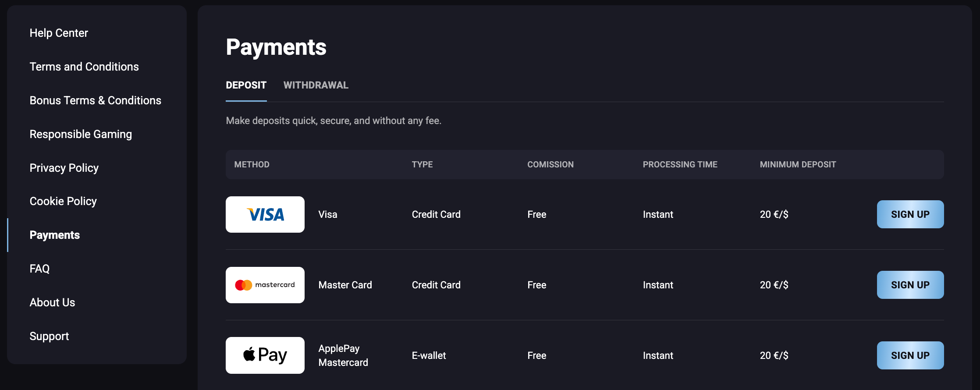Switch to the Deposit tab
Viewport: 980px width, 390px height.
point(246,85)
